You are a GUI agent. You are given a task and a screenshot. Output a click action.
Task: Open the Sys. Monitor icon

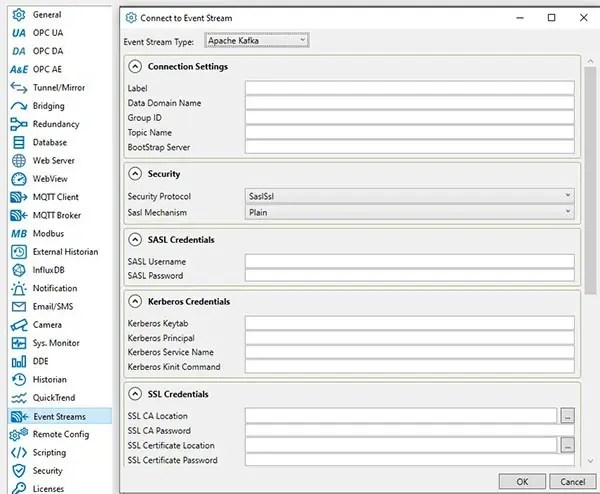[x=19, y=343]
